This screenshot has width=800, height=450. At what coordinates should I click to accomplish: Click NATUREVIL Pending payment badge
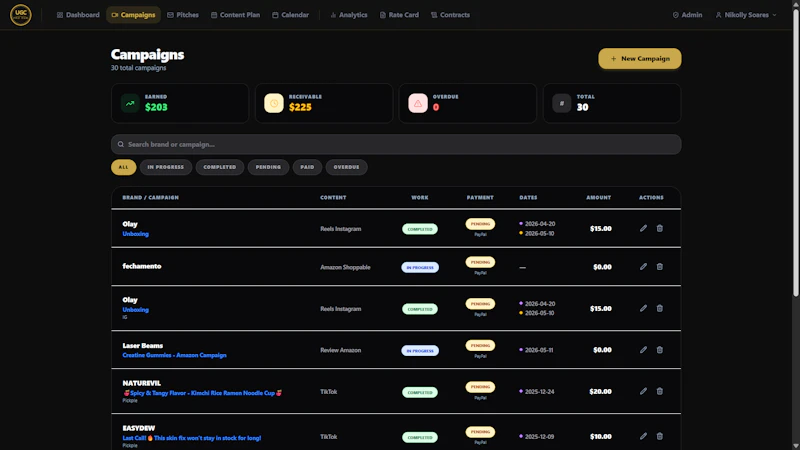pyautogui.click(x=480, y=387)
